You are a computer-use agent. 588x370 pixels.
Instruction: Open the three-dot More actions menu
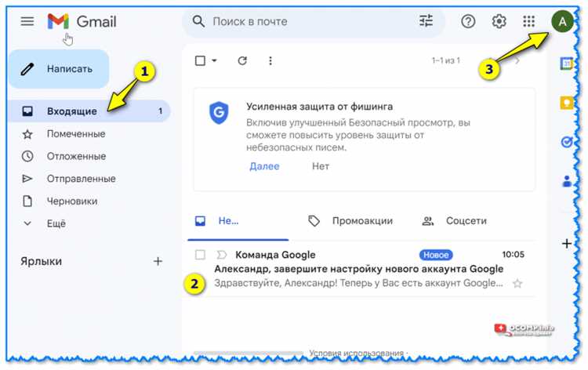click(x=270, y=60)
